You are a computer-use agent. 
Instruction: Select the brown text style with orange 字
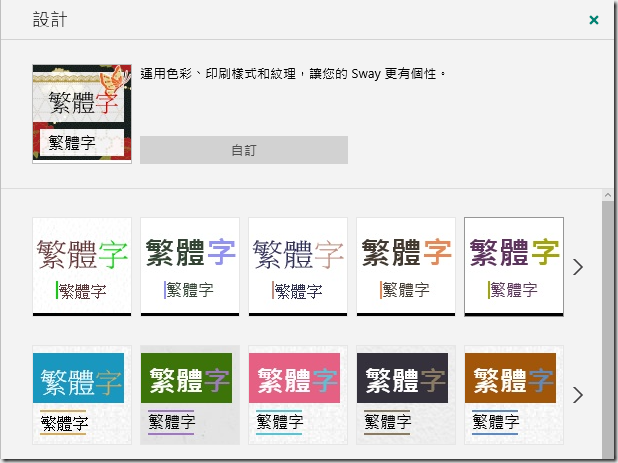click(x=406, y=266)
